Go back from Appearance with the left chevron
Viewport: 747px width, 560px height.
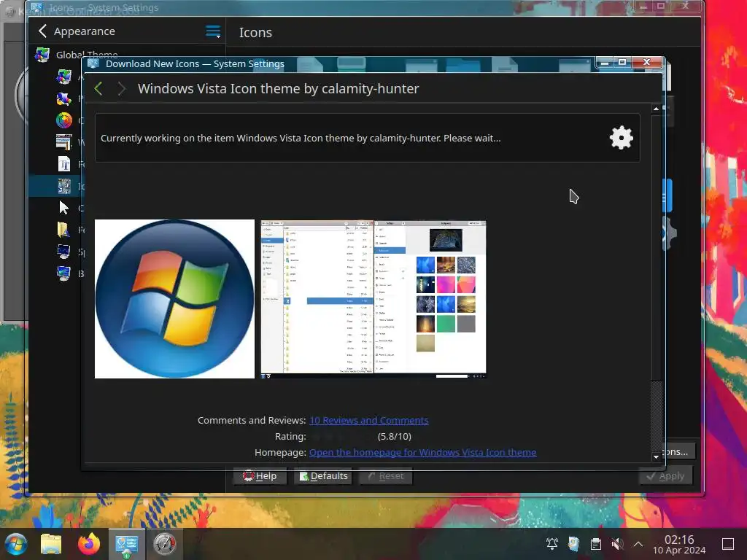coord(42,31)
